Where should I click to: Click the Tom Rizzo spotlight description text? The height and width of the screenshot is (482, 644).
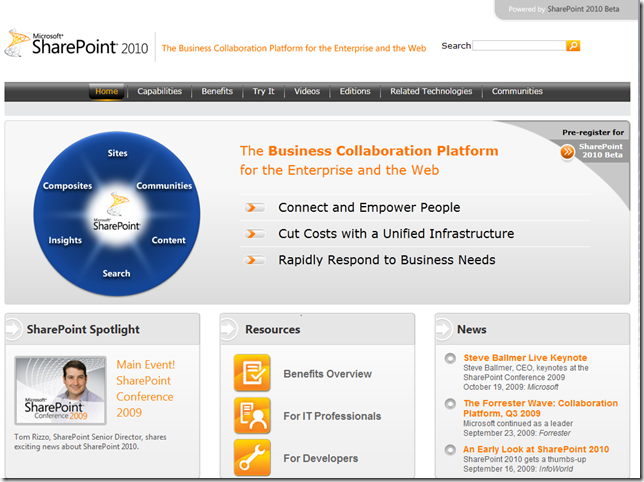click(90, 442)
